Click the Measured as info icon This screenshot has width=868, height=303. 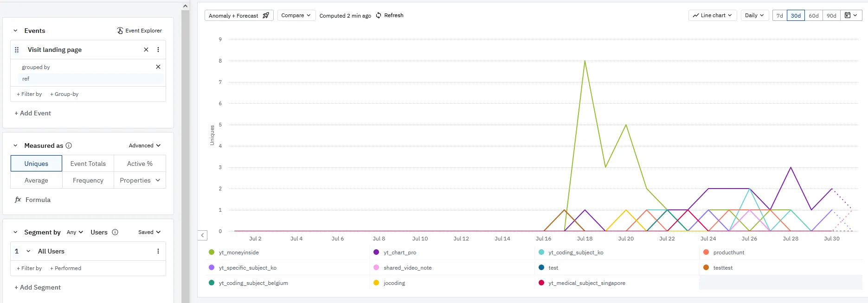[x=69, y=145]
